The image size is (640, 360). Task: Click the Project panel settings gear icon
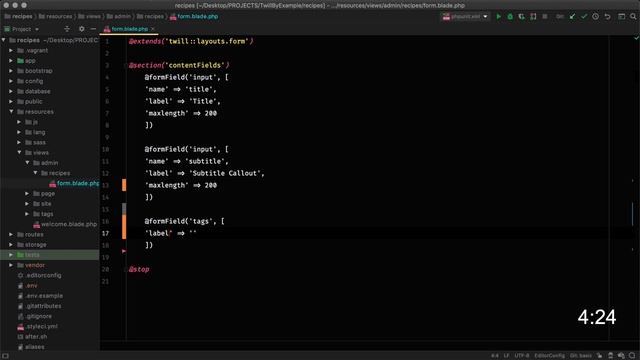(82, 29)
